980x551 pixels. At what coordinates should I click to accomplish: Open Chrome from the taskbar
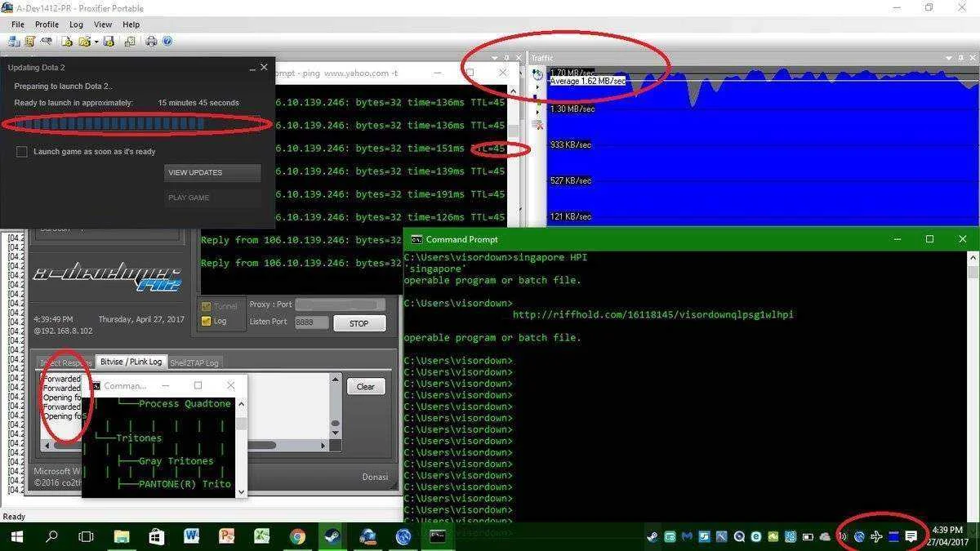[x=297, y=536]
